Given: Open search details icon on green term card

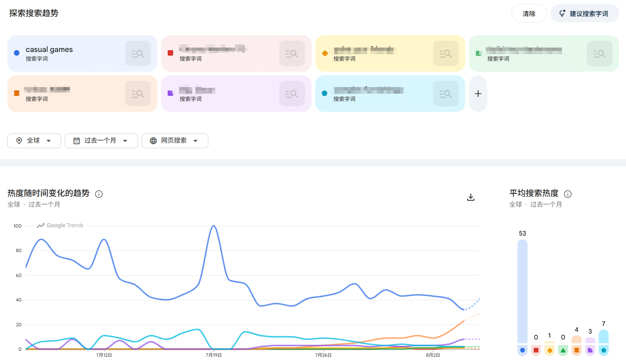Looking at the screenshot, I should 599,53.
